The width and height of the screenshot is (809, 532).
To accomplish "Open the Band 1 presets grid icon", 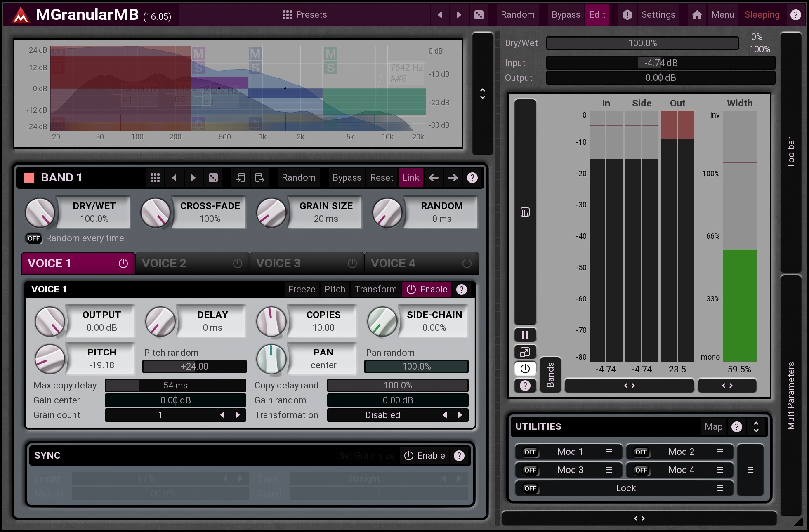I will point(155,178).
